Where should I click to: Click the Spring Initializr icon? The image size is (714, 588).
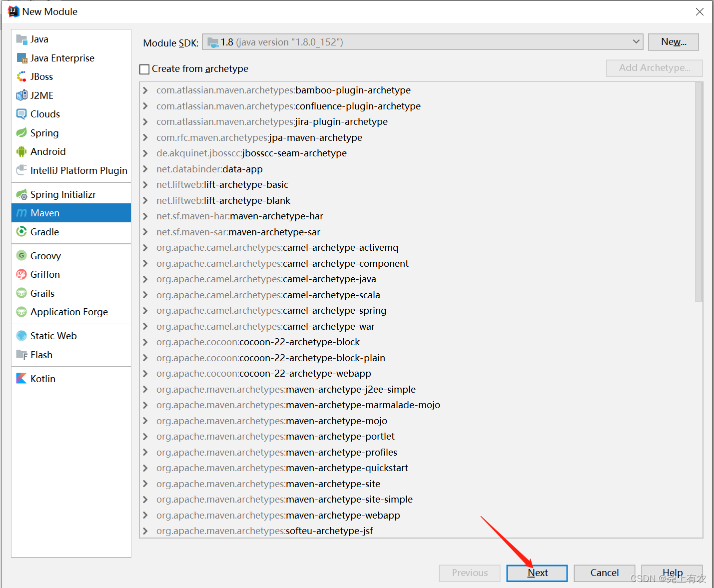pyautogui.click(x=21, y=194)
